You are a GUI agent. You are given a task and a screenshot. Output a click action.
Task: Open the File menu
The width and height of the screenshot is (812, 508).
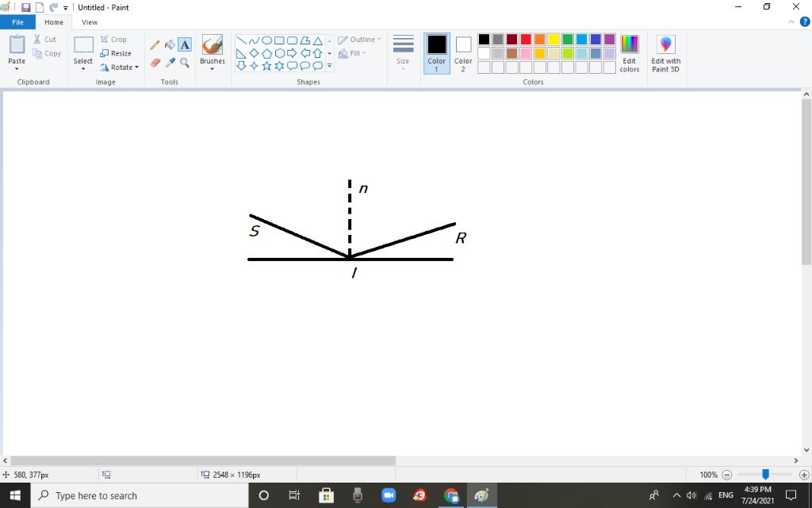(17, 22)
